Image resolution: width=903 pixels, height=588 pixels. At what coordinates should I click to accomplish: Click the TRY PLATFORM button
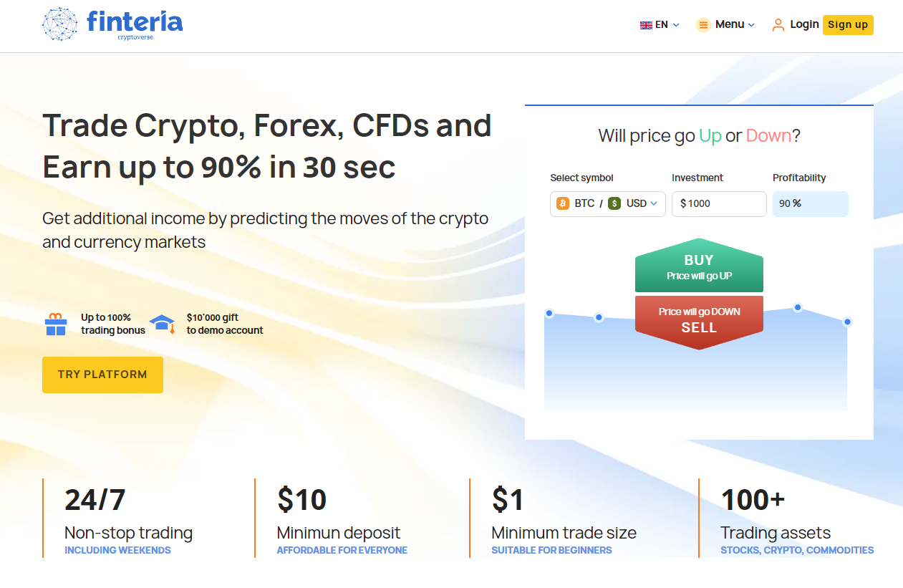[x=102, y=375]
